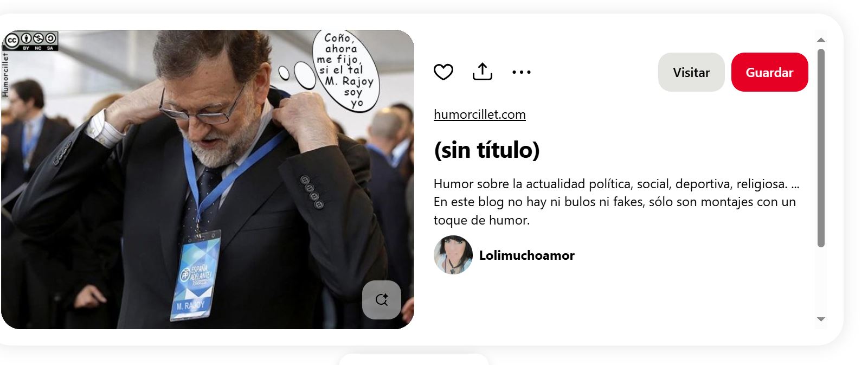
Task: Click the visual search lens icon on the image
Action: click(382, 299)
